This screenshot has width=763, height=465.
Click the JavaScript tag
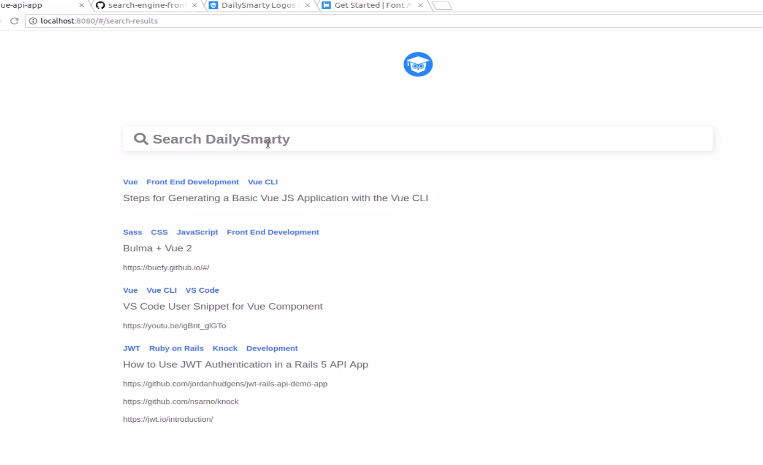pyautogui.click(x=197, y=232)
